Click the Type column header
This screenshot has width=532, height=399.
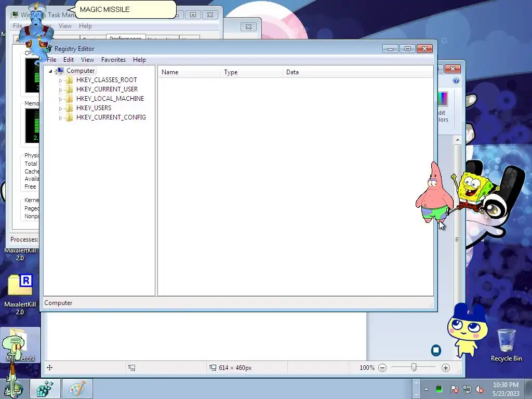tap(252, 72)
